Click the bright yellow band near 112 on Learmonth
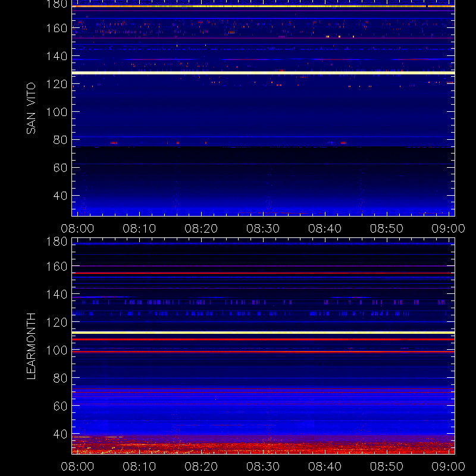The image size is (476, 476). (263, 333)
